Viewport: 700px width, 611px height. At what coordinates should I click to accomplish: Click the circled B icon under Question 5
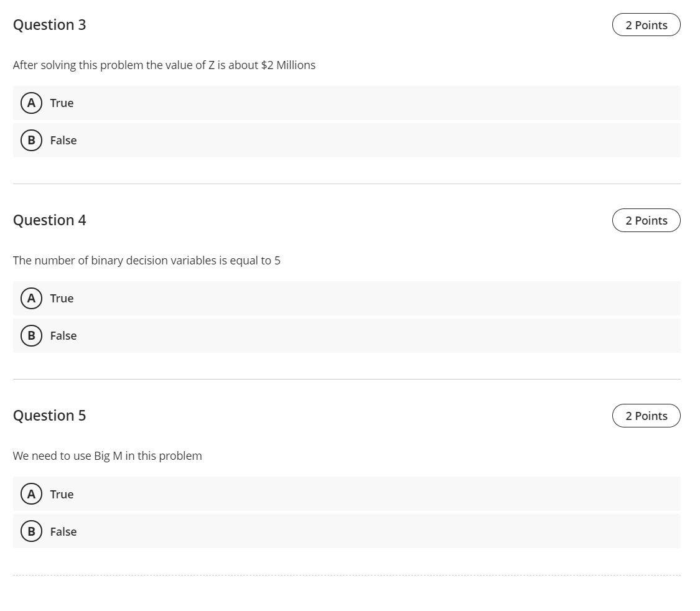coord(31,531)
